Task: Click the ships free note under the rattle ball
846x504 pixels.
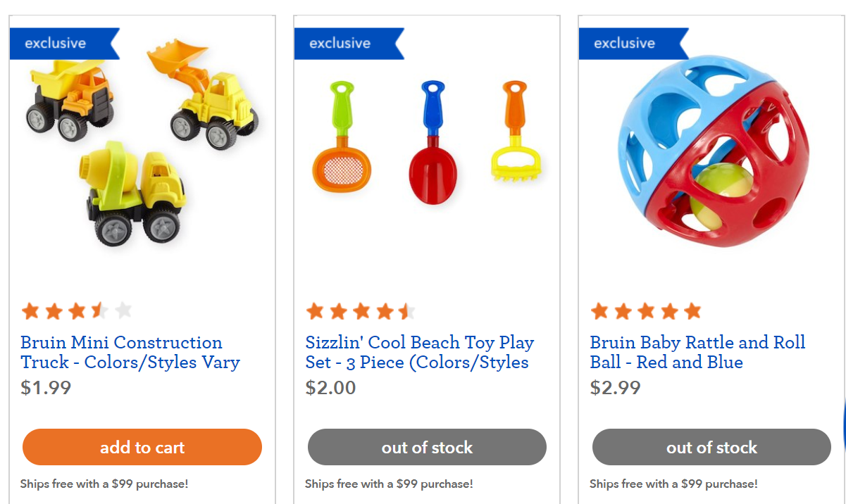Action: point(673,484)
